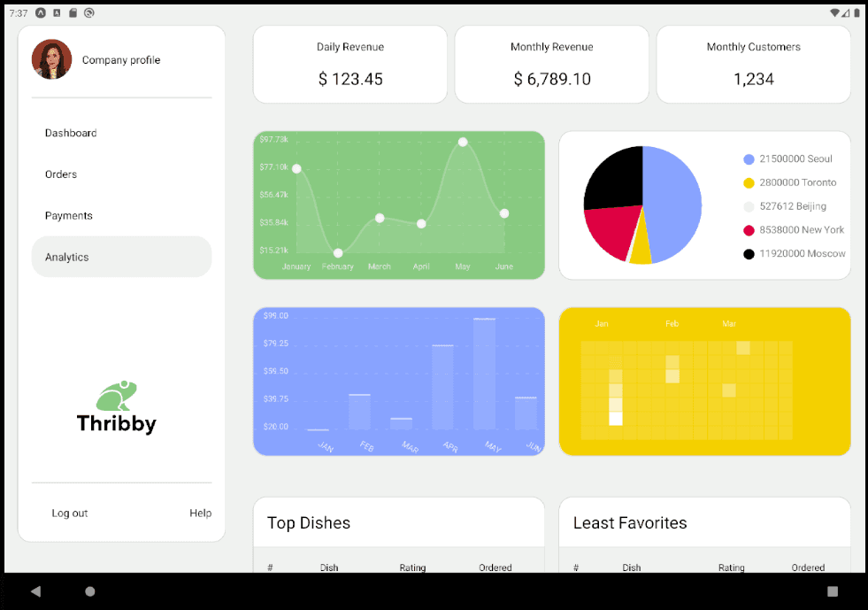This screenshot has height=610, width=868.
Task: Tap the circular Home navigation button
Action: [x=88, y=591]
